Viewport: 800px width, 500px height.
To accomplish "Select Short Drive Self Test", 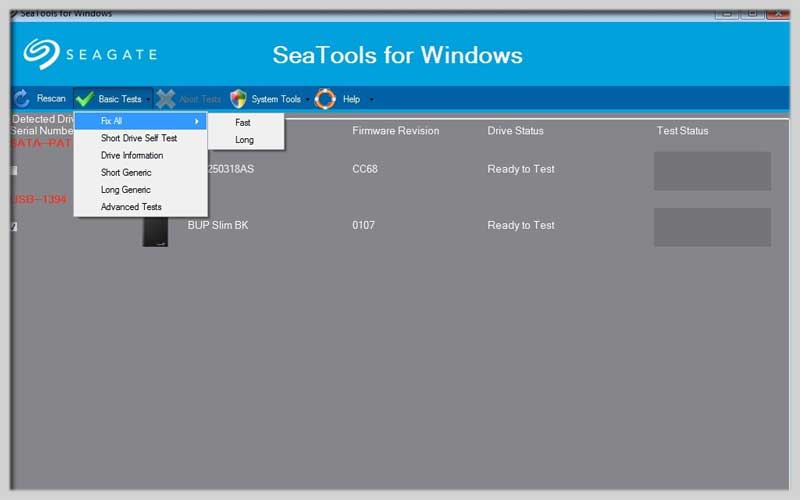I will [x=141, y=138].
